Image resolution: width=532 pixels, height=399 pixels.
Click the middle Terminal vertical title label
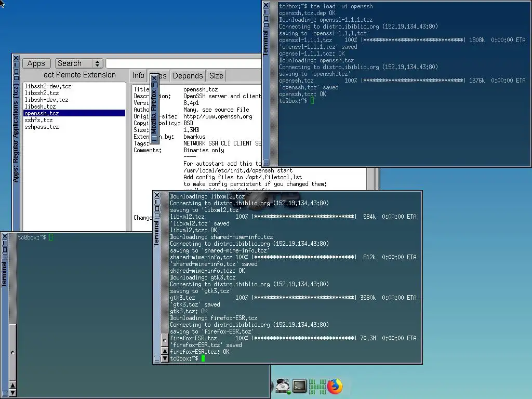coord(156,233)
